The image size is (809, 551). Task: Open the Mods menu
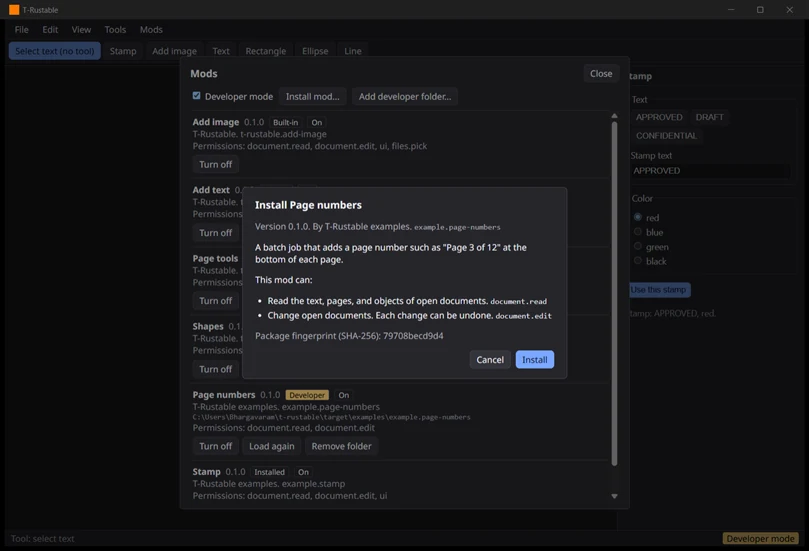pos(151,29)
